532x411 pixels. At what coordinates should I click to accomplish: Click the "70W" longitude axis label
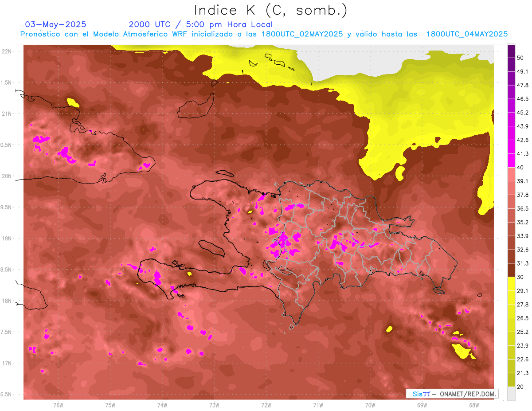[370, 405]
